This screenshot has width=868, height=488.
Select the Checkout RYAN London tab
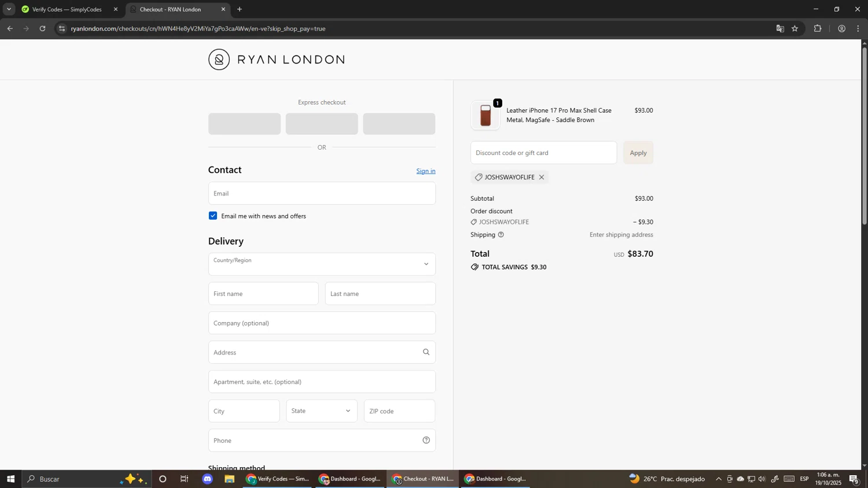(x=178, y=9)
